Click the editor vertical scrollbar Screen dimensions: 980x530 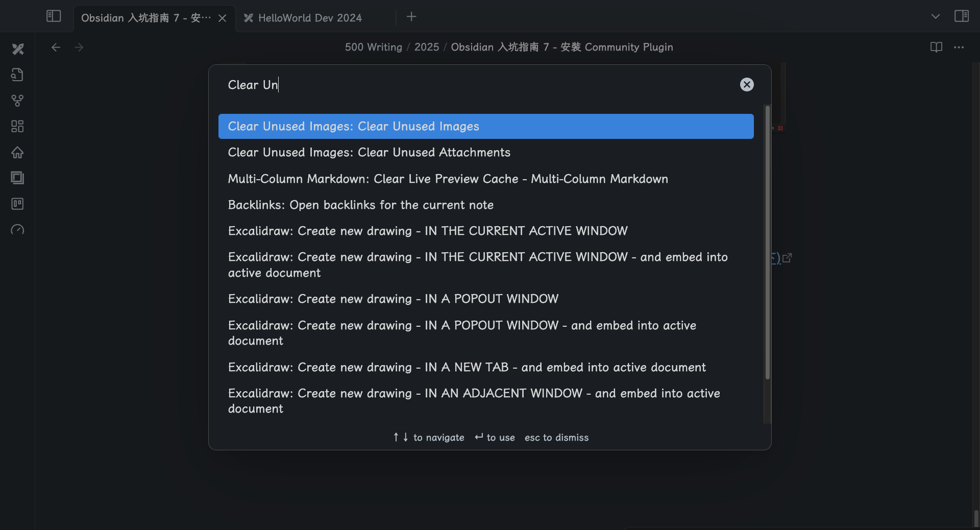(x=976, y=519)
